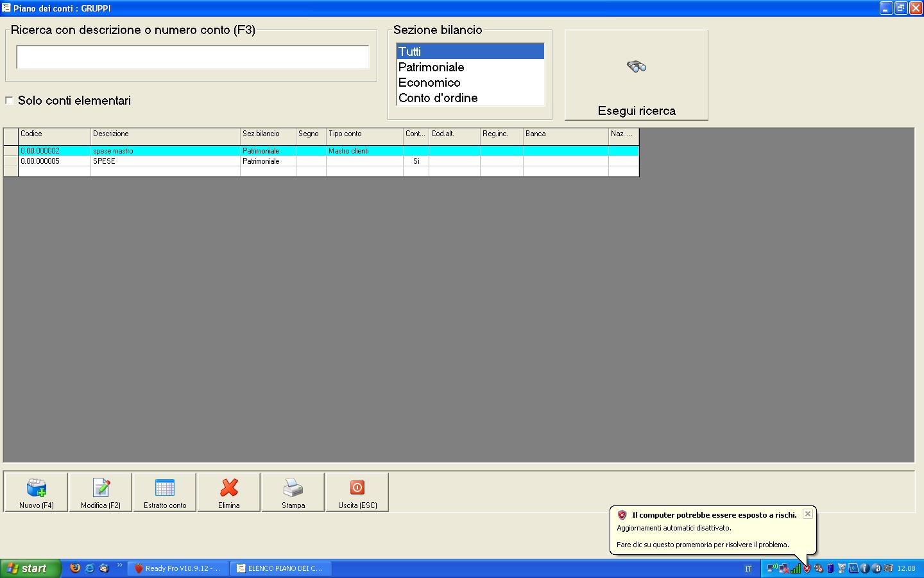Screen dimensions: 924x578
Task: Select the cell with code 0.00.000002
Action: click(55, 151)
